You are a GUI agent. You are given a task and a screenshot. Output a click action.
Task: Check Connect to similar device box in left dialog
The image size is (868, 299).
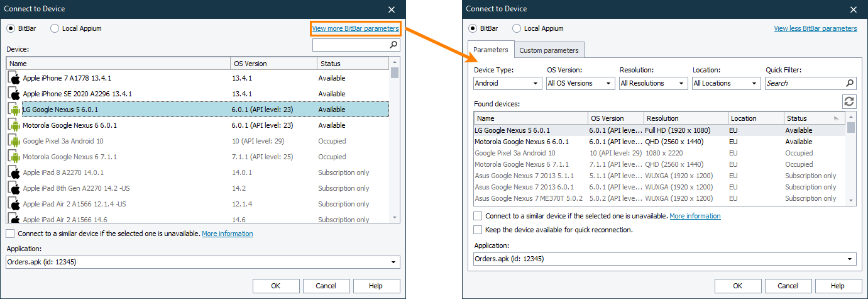(x=10, y=234)
